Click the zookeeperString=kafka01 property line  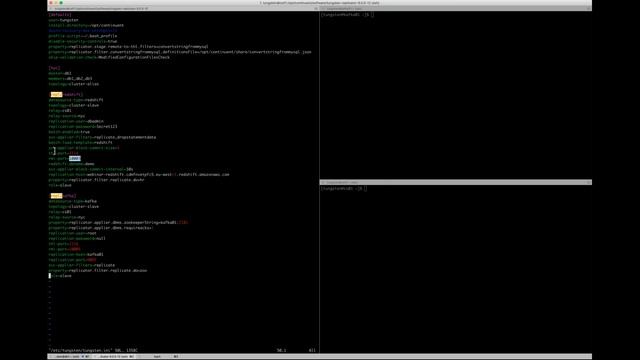[118, 222]
